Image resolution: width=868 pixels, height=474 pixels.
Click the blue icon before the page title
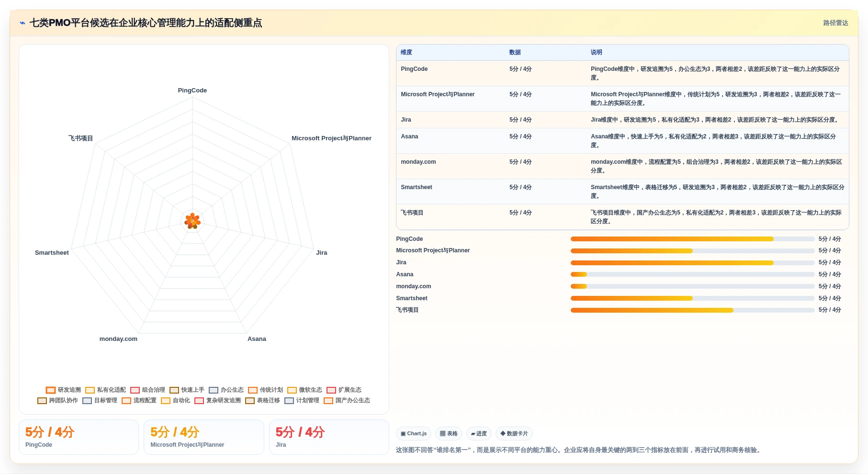point(23,23)
